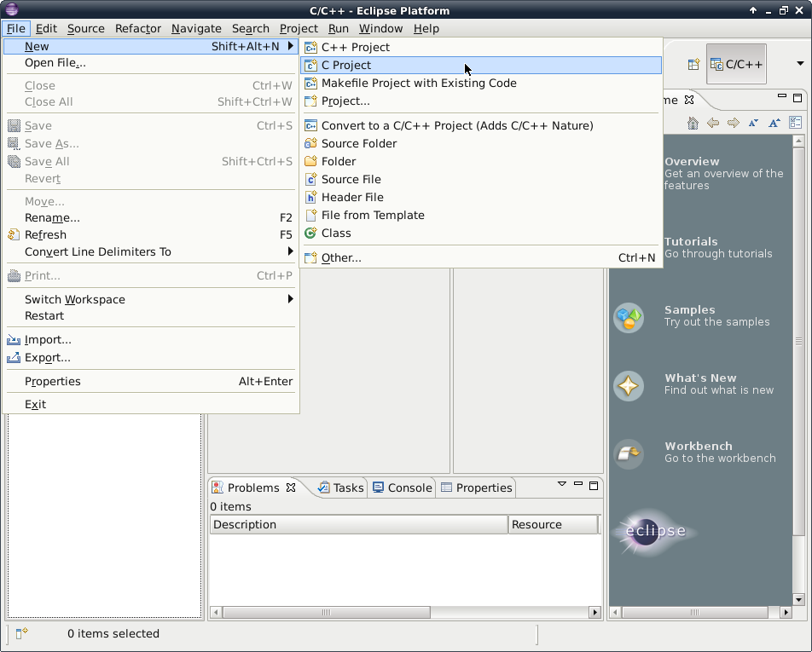Screen dimensions: 812x652
Task: Click the Welcome vertical scrollbar down arrow
Action: [x=798, y=600]
